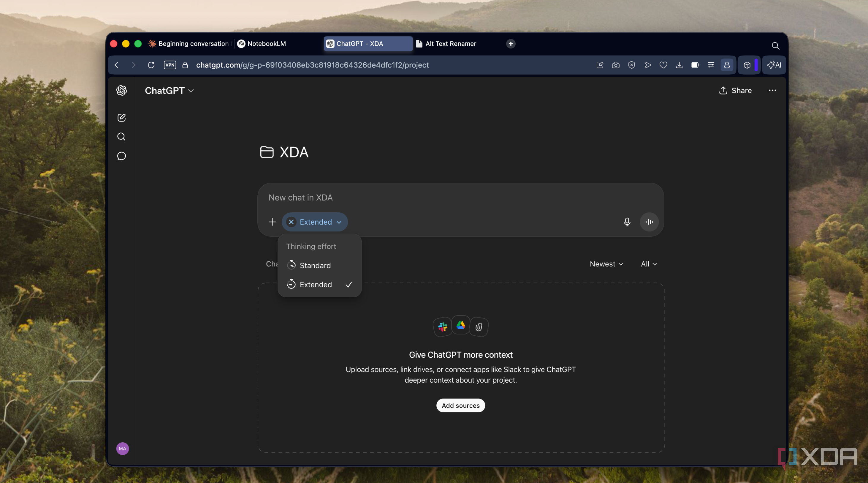868x483 pixels.
Task: Go back with the browser back arrow
Action: (117, 65)
